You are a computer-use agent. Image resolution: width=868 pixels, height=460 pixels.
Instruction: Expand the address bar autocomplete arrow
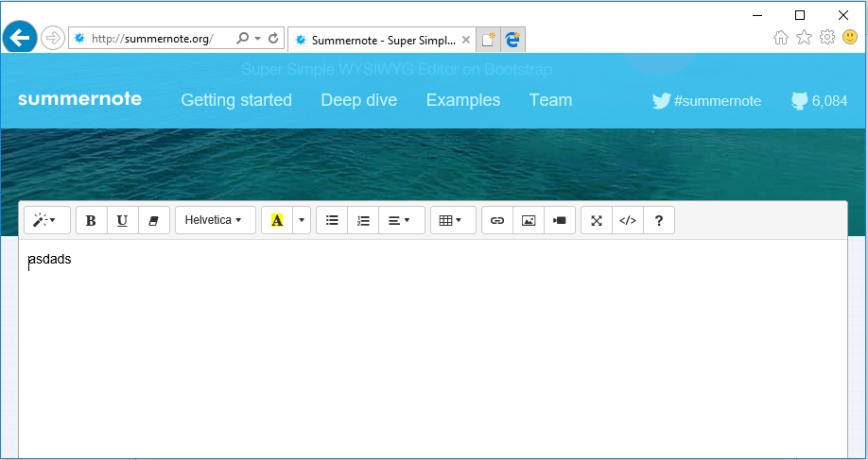point(258,39)
